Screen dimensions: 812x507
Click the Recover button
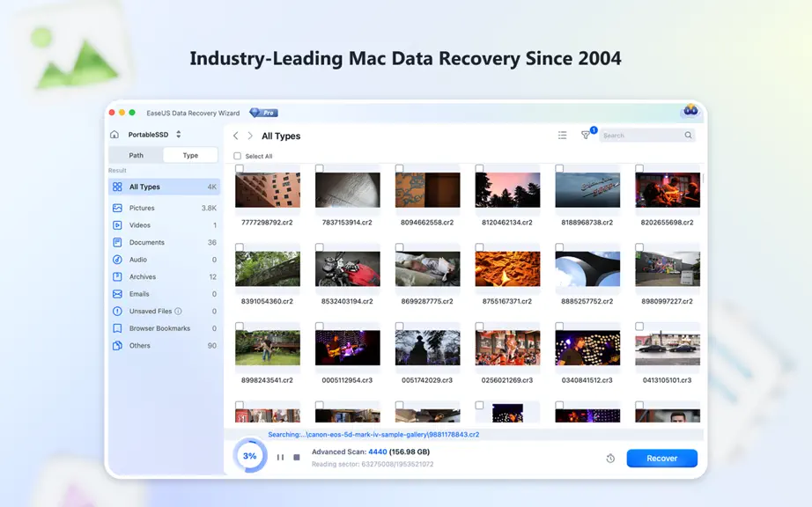[x=661, y=459]
